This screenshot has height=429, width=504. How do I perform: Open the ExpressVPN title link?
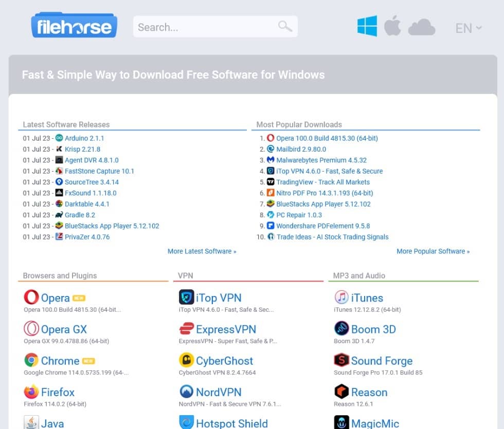(x=226, y=329)
